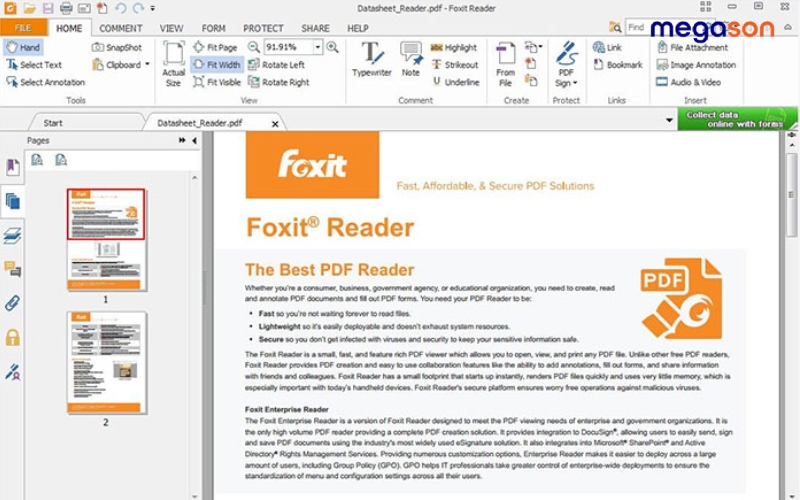This screenshot has height=500, width=800.
Task: Redo the last action
Action: click(x=138, y=8)
